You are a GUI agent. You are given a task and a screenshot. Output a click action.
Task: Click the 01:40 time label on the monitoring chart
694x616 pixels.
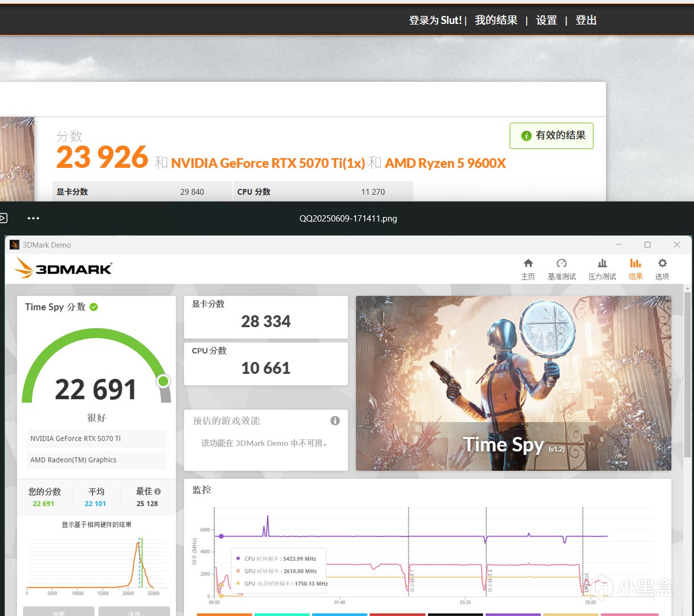(x=340, y=602)
